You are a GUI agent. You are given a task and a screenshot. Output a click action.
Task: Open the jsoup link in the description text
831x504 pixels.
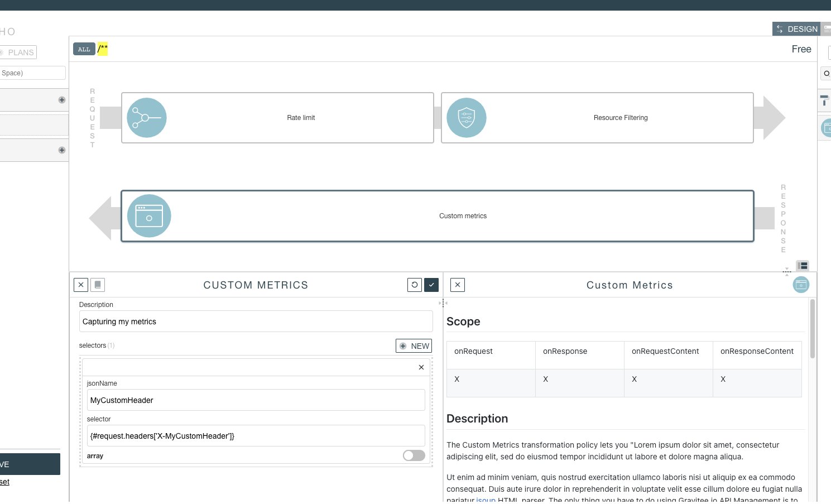tap(484, 500)
